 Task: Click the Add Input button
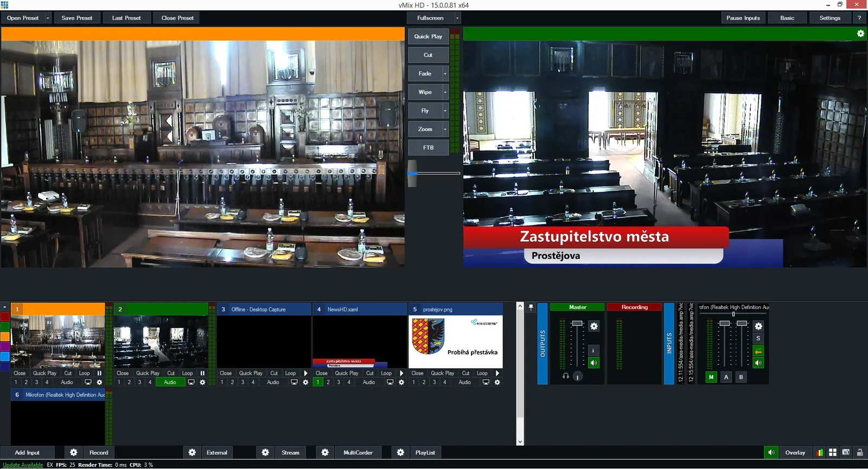[x=27, y=452]
